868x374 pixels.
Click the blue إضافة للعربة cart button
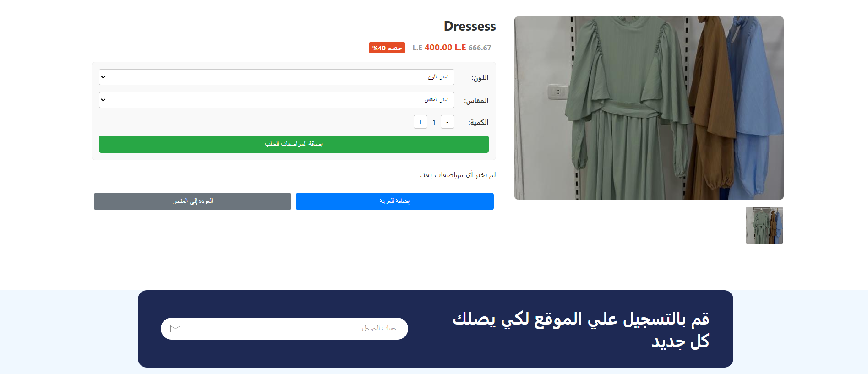[x=395, y=201]
